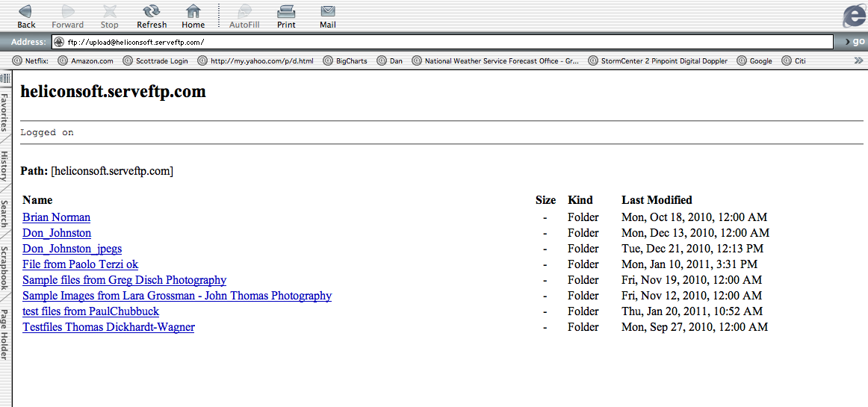Open Testfiles Thomas Dickhardt-Wagner folder
868x407 pixels.
(108, 326)
